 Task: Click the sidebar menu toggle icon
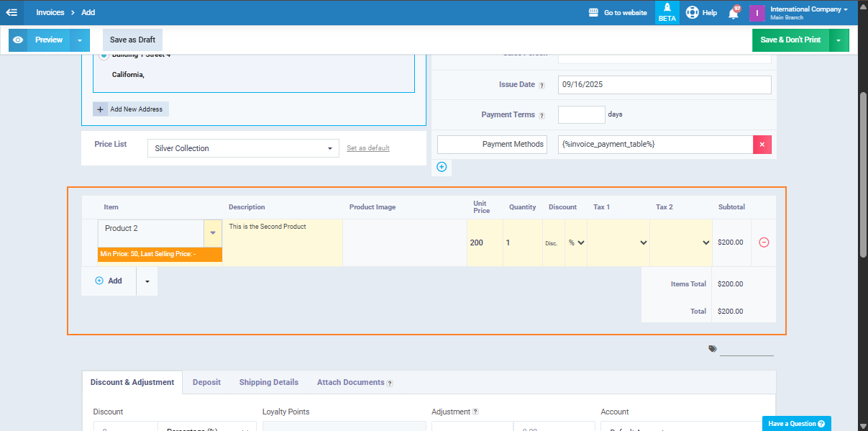pyautogui.click(x=12, y=12)
